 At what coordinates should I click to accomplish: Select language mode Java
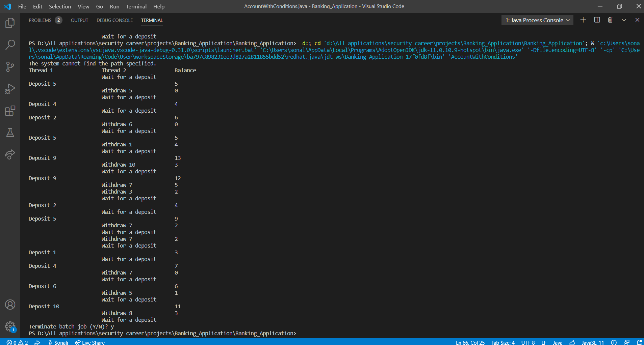[x=558, y=342]
